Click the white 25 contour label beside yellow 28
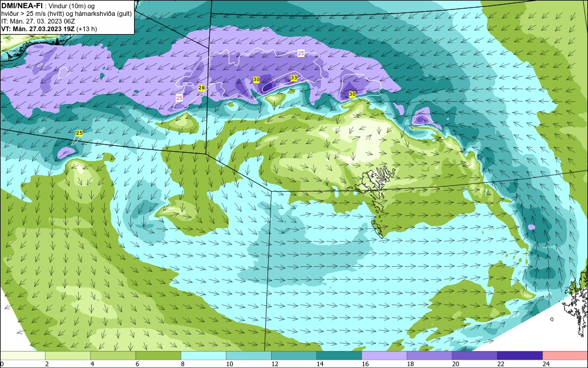Screen dimensions: 588x368 coord(179,98)
